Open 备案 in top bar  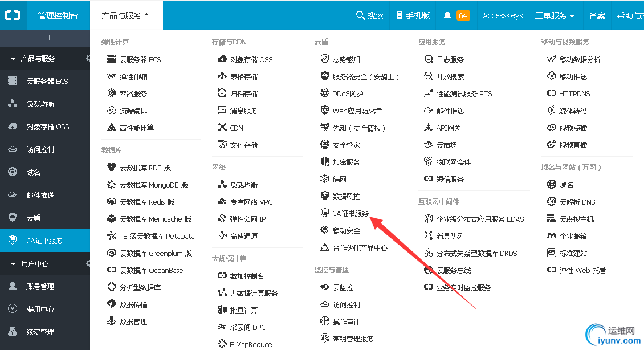[x=597, y=15]
